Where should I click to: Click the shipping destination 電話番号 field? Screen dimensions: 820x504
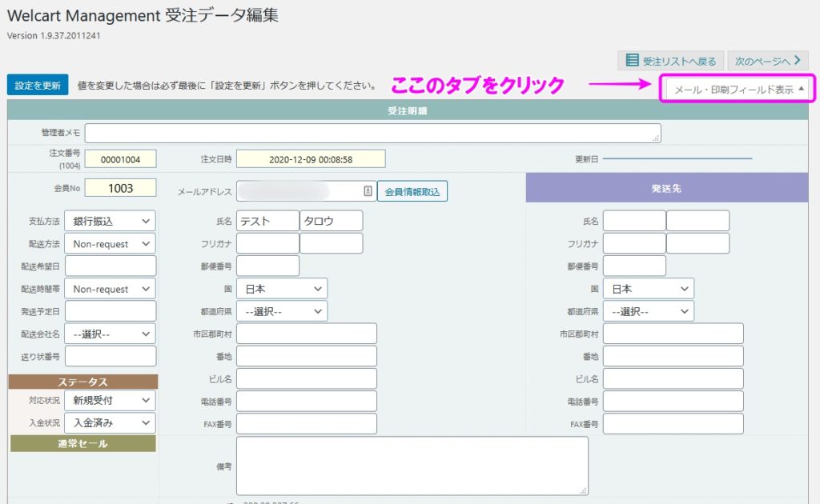[673, 401]
